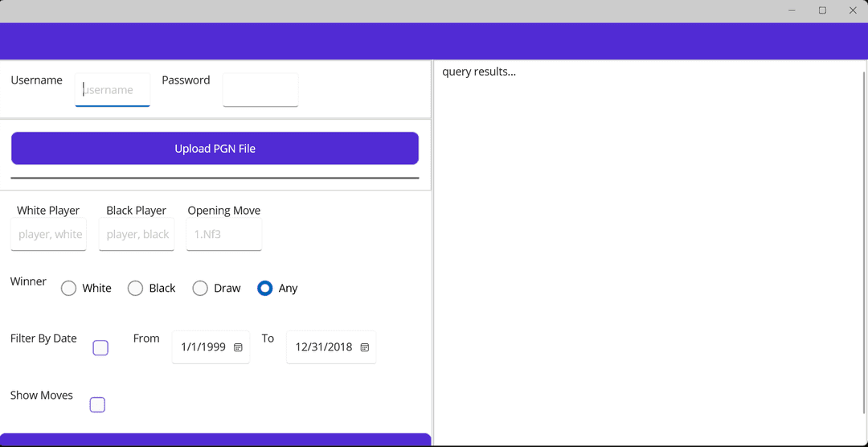Select the Black winner radio button
Screen dimensions: 868x447
click(x=136, y=288)
